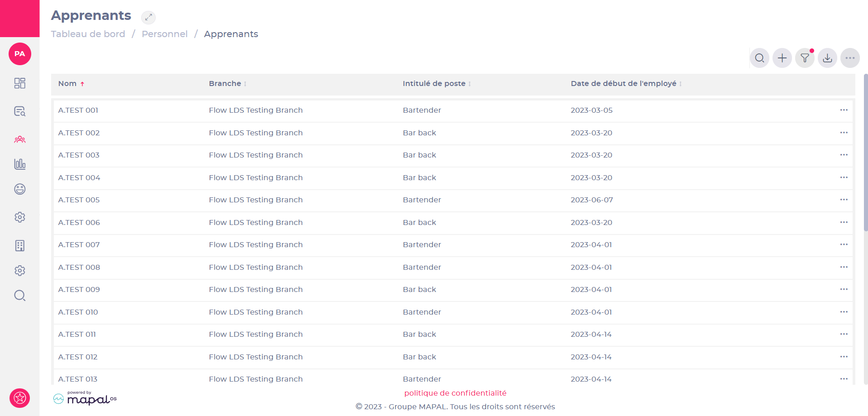Open the smiley face icon in sidebar
The width and height of the screenshot is (868, 416).
20,189
